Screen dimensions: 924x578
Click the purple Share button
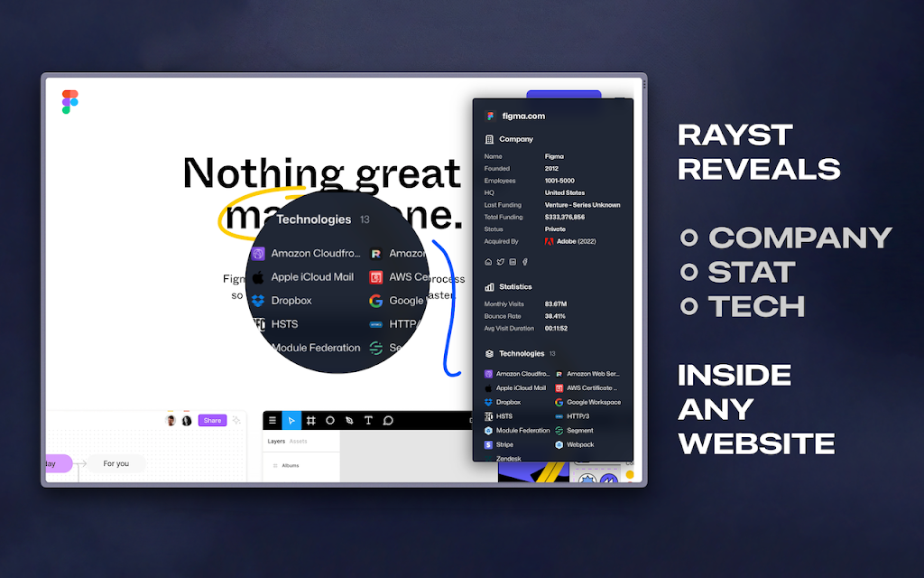point(212,421)
